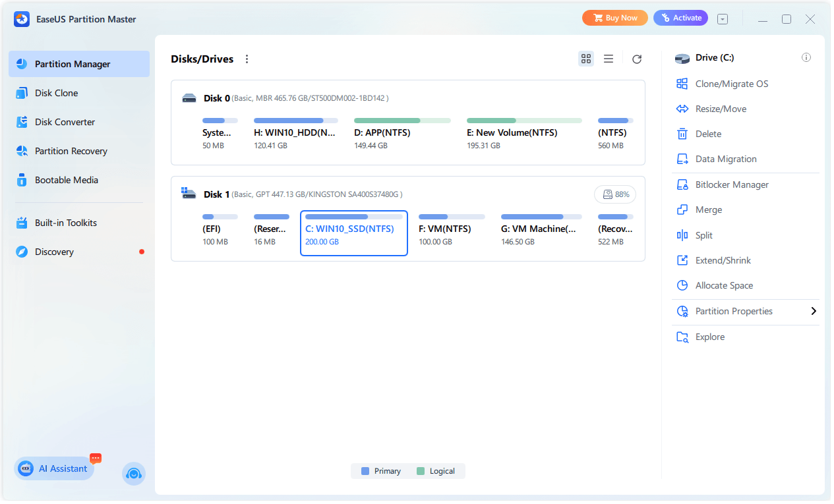Click the Disk Clone sidebar icon
This screenshot has height=504, width=834.
point(22,93)
